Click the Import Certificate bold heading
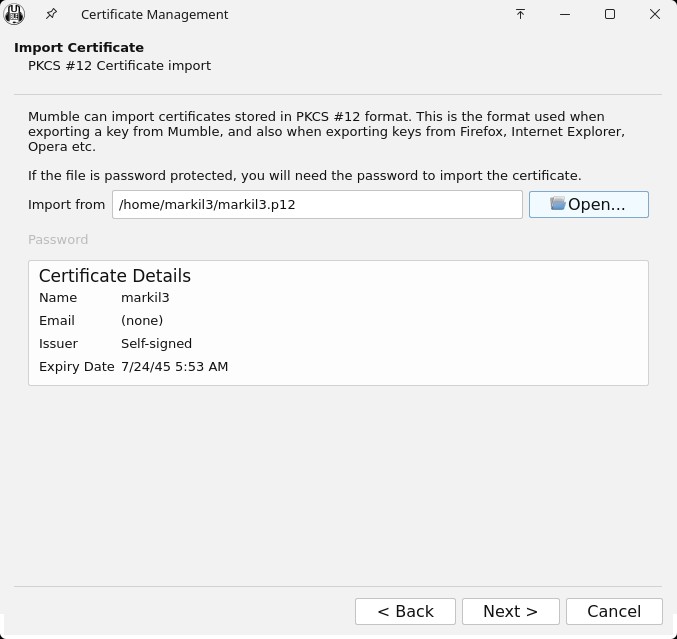 79,48
